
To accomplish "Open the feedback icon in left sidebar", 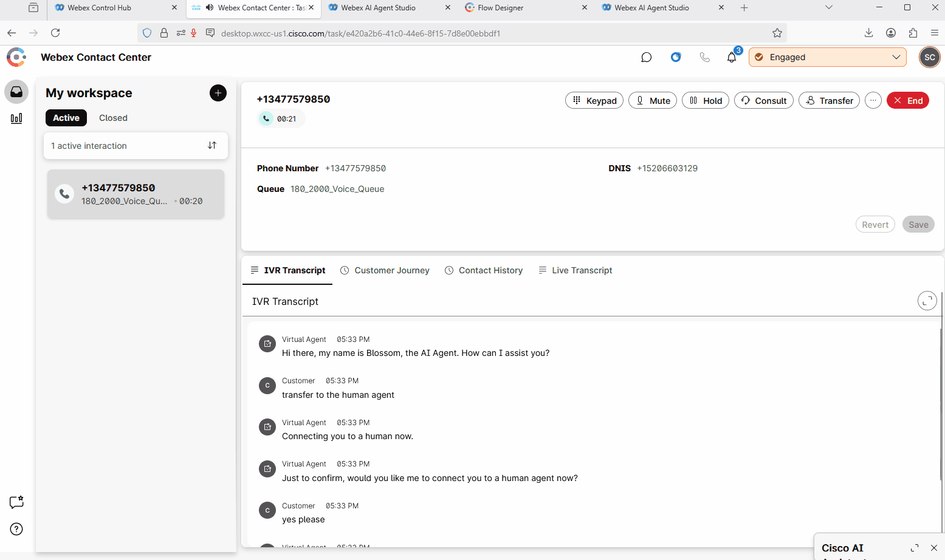I will click(x=16, y=502).
